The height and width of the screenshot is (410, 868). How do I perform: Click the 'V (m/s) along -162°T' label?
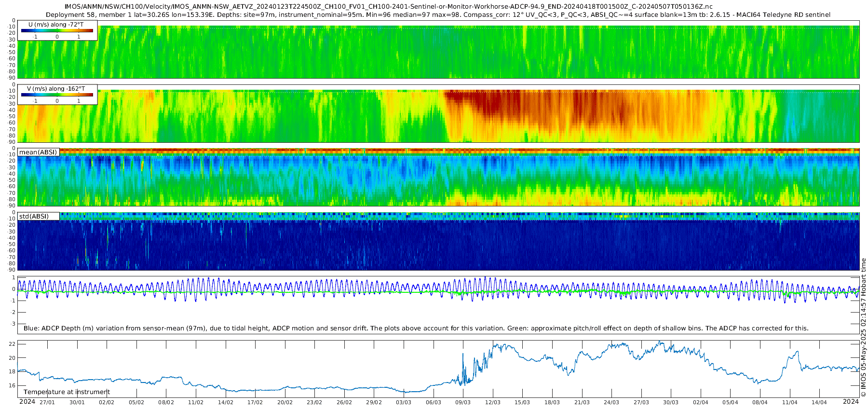point(56,89)
